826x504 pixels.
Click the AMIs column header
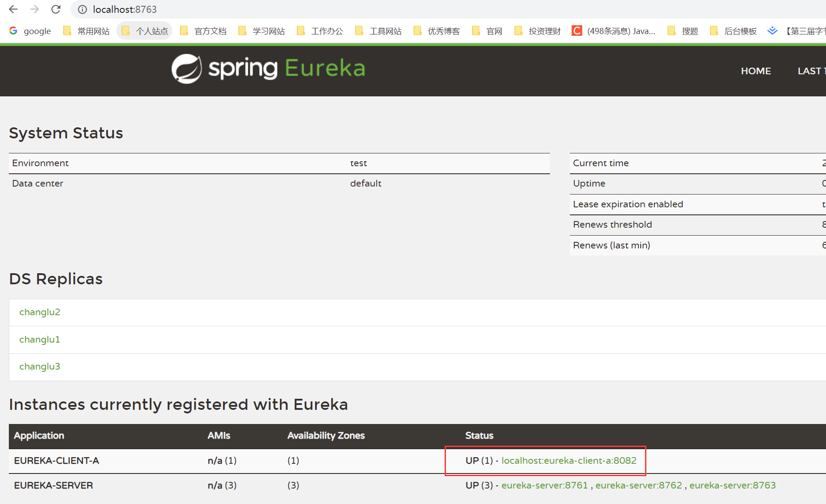[219, 435]
